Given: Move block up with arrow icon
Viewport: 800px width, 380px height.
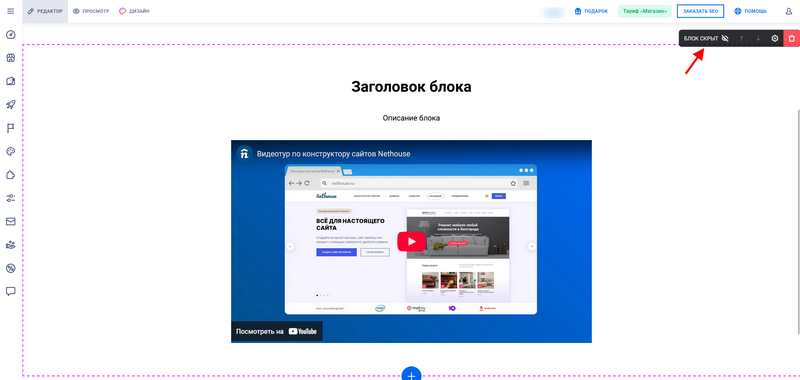Looking at the screenshot, I should (x=741, y=38).
